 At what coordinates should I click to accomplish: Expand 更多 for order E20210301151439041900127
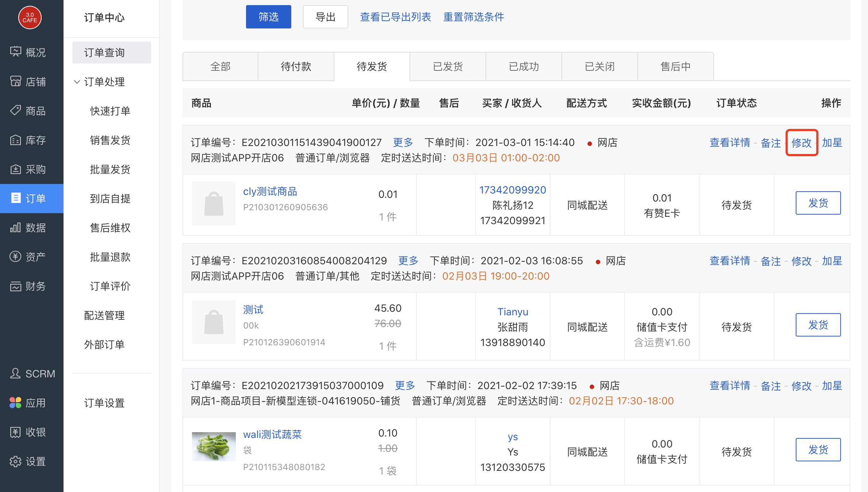tap(403, 142)
